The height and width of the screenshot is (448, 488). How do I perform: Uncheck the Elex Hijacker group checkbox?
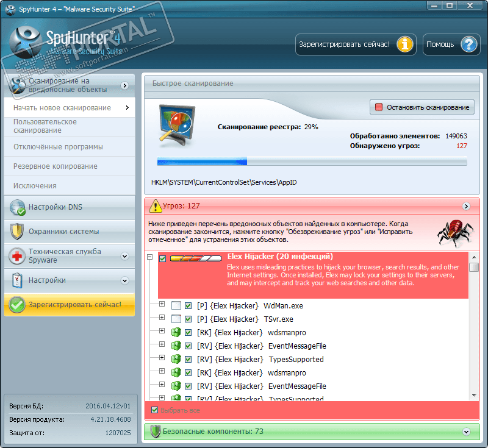point(162,258)
